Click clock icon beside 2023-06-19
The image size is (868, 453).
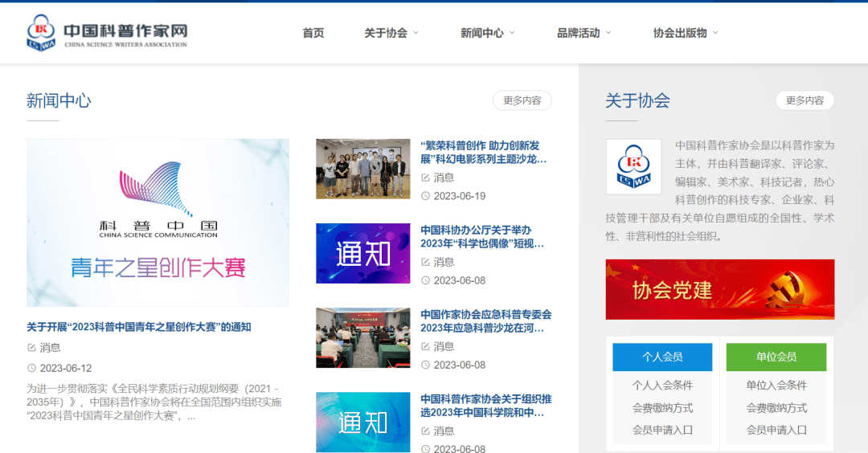425,196
